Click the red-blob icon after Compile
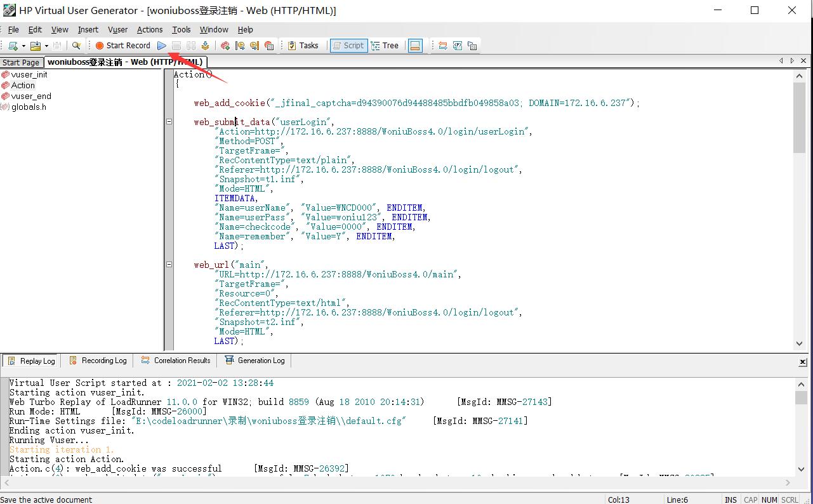Screen dimensions: 813x504 [x=225, y=46]
